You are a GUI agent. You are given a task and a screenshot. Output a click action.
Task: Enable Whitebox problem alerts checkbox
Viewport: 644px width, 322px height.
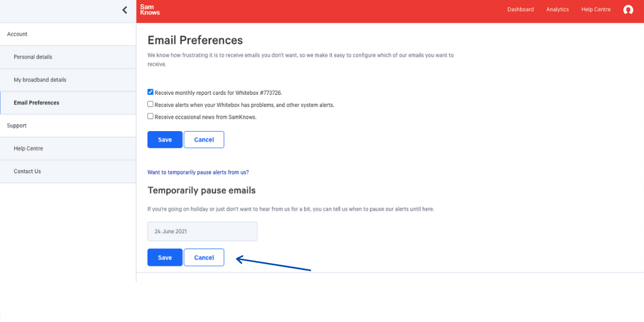pyautogui.click(x=151, y=104)
